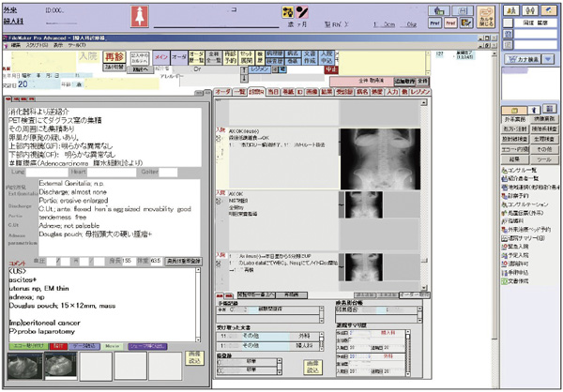Click the paw-print icon in header
Image resolution: width=563 pixels, height=392 pixels.
(290, 12)
